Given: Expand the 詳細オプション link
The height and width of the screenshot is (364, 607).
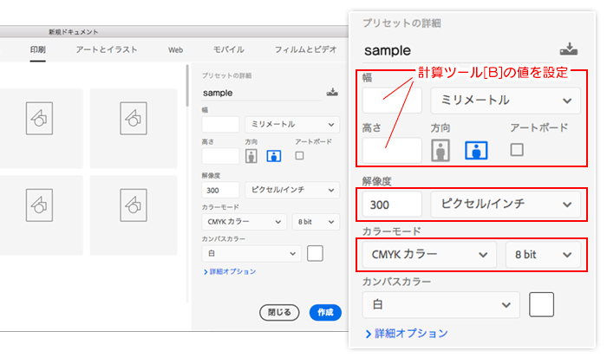Looking at the screenshot, I should pos(229,272).
